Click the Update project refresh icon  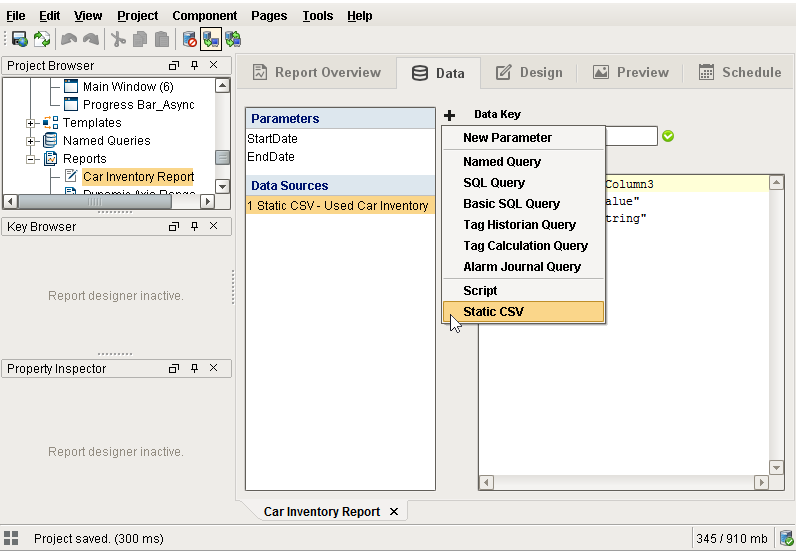coord(42,39)
